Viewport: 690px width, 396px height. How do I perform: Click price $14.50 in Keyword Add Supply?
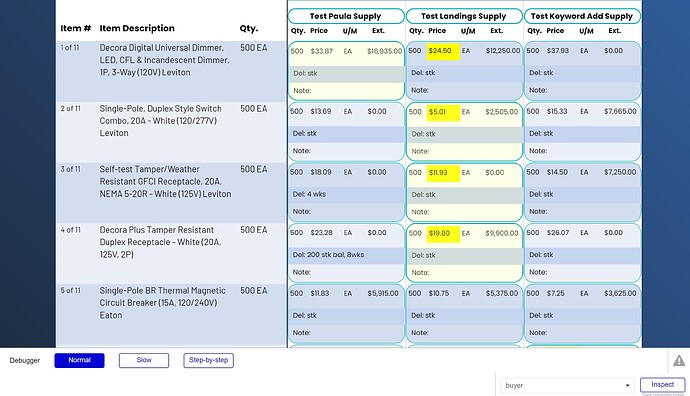[557, 172]
